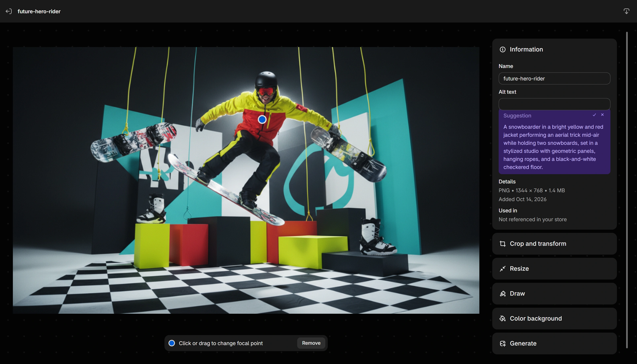Viewport: 637px width, 364px height.
Task: Expand the Resize section
Action: 554,268
